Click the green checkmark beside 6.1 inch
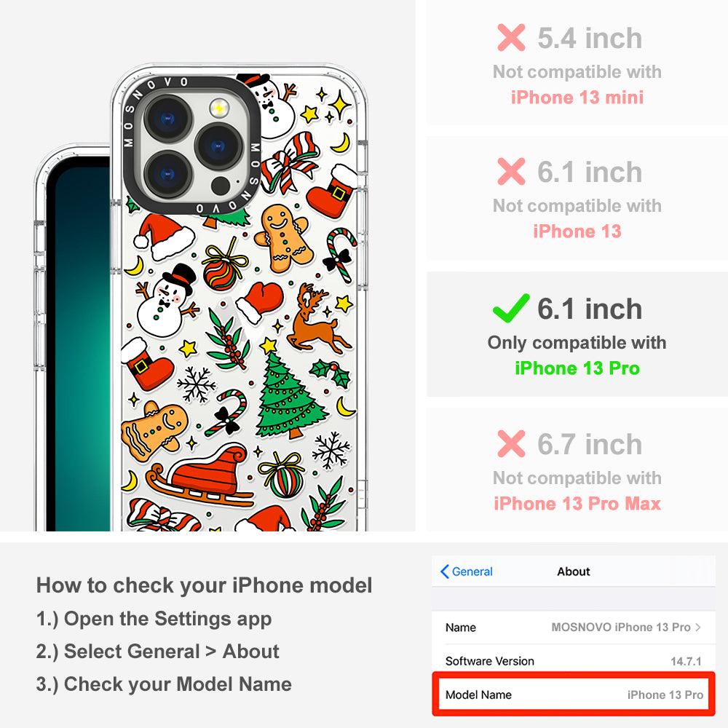This screenshot has width=728, height=728. pyautogui.click(x=511, y=308)
